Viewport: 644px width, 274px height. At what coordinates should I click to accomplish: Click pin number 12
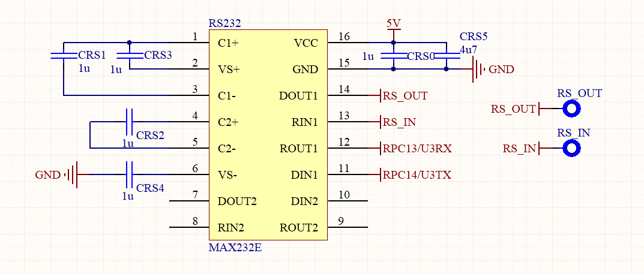pyautogui.click(x=344, y=142)
